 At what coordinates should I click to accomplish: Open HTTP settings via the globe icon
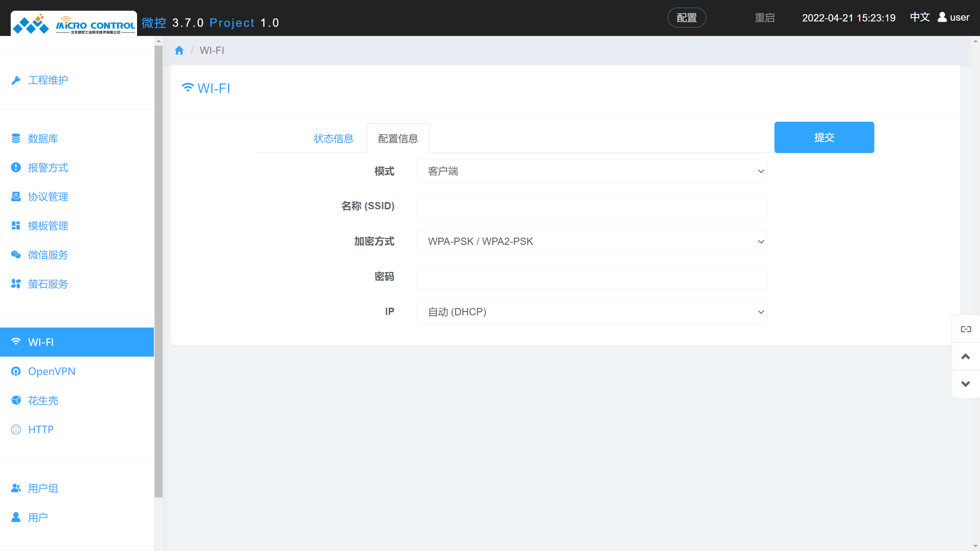[x=16, y=429]
